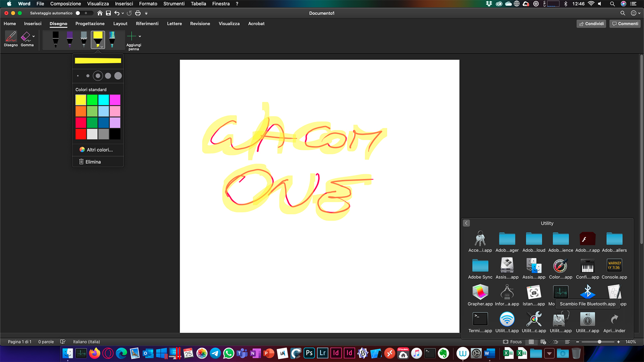The height and width of the screenshot is (362, 644).
Task: Choose the gray pencil tool
Action: point(84,39)
